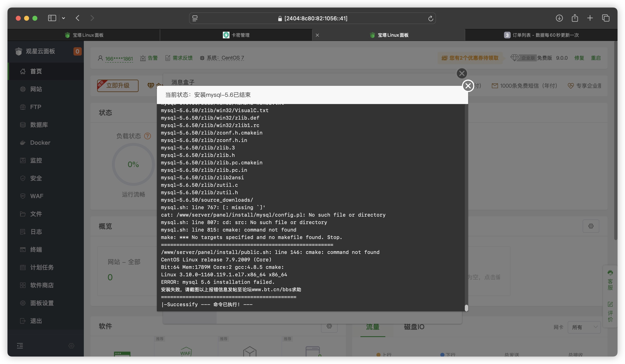The width and height of the screenshot is (625, 364).
Task: Show Safari tab overview icon
Action: [605, 18]
